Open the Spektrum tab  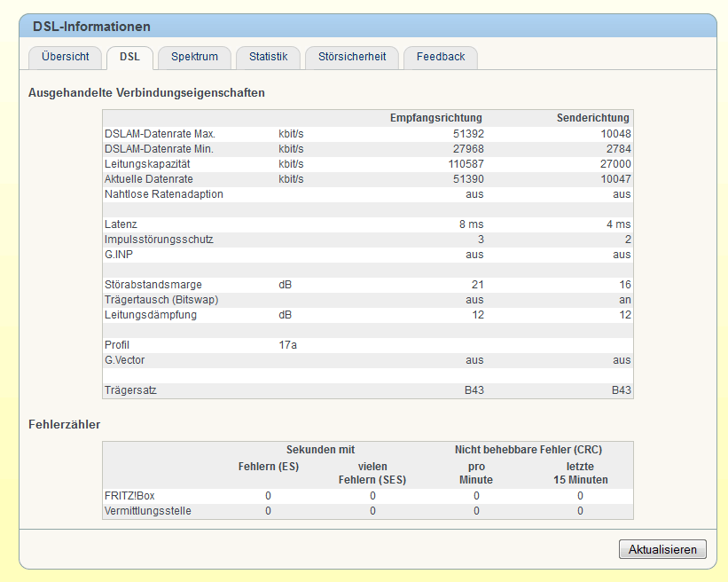194,58
